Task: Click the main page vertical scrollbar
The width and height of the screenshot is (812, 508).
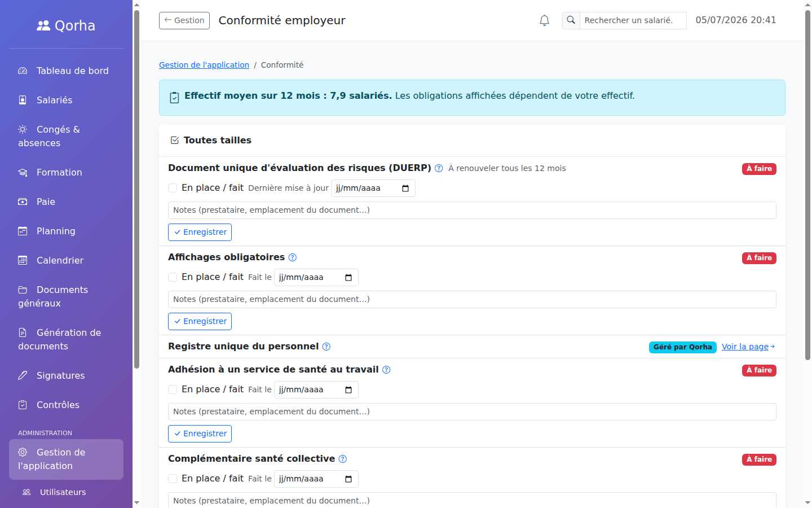Action: click(x=807, y=185)
